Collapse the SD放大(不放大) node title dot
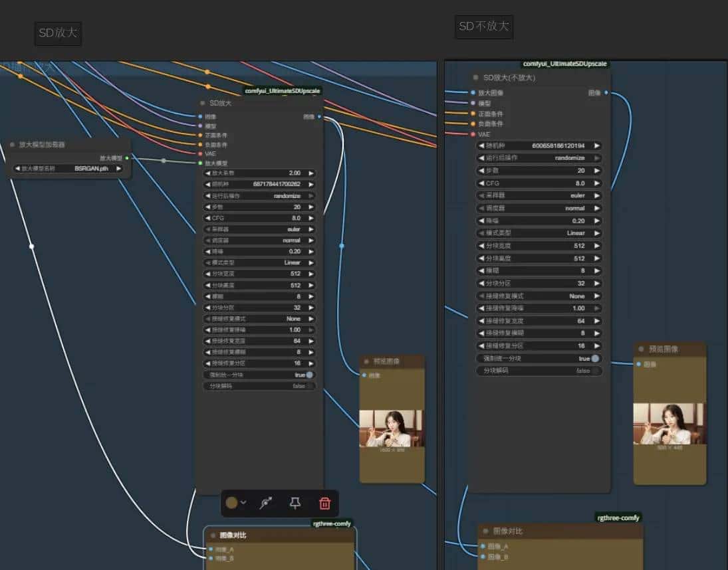728x570 pixels. point(476,78)
